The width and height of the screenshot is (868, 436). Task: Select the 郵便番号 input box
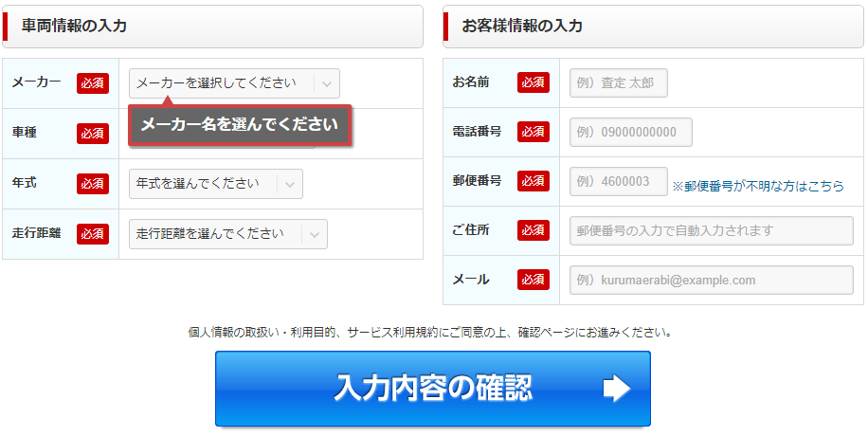click(x=618, y=182)
